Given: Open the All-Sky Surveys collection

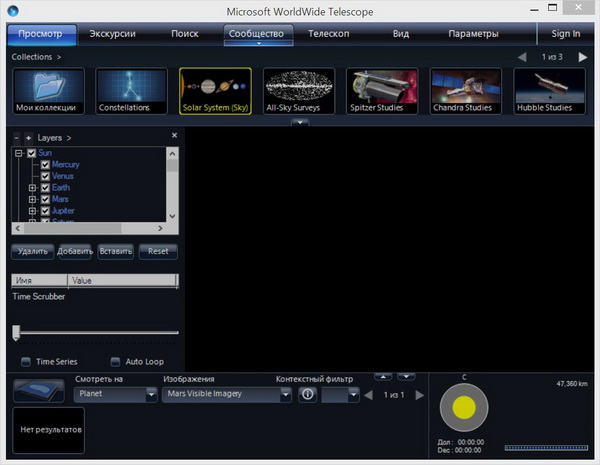Looking at the screenshot, I should [299, 90].
